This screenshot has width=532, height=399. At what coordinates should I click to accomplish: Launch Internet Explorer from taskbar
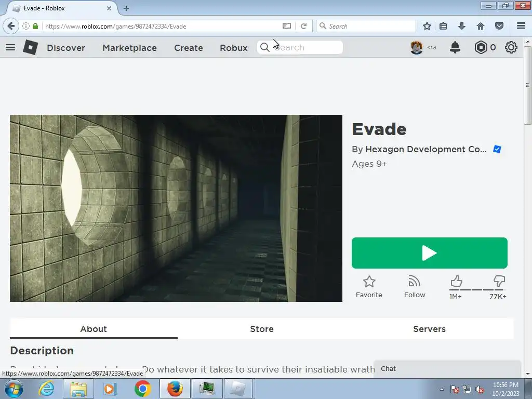46,389
